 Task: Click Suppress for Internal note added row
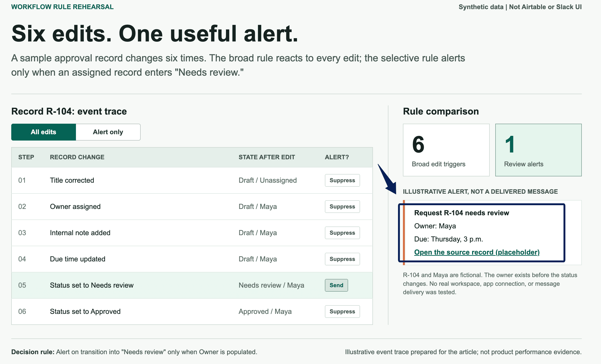coord(342,233)
